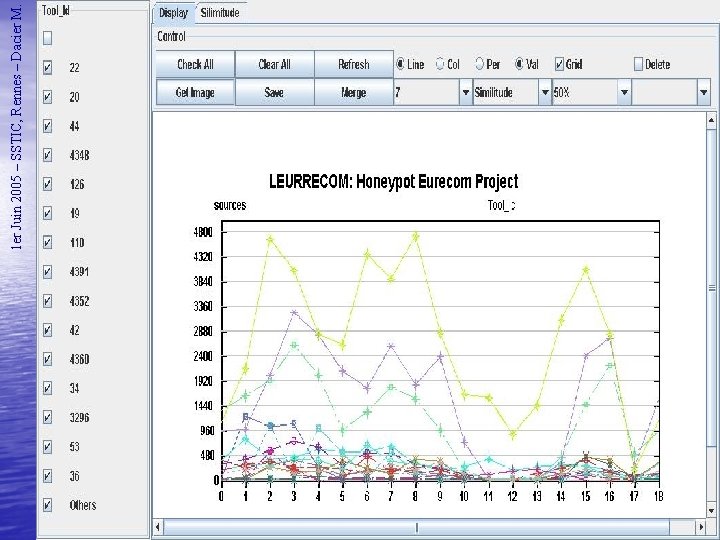Uncheck the Others checkbox
This screenshot has width=720, height=540.
47,505
